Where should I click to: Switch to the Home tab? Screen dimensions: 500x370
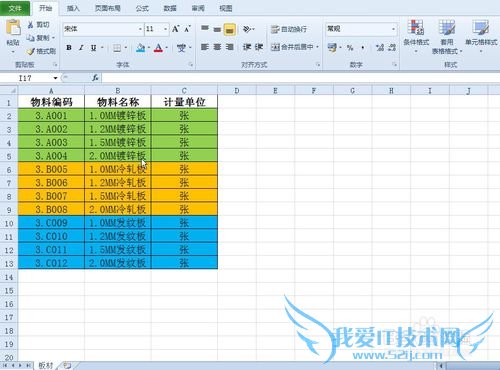tap(45, 8)
